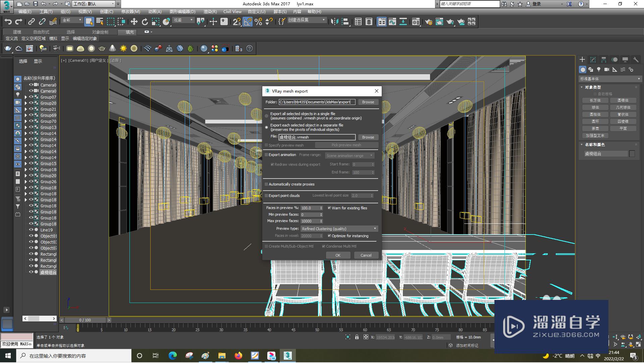Click Cancel in VRay mesh export dialog
The width and height of the screenshot is (644, 363).
[x=366, y=255]
